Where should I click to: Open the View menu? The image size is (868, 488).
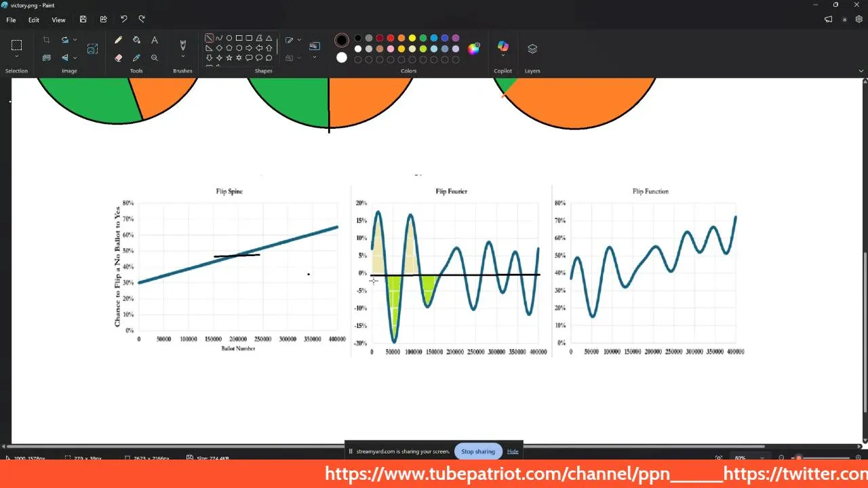(x=58, y=20)
